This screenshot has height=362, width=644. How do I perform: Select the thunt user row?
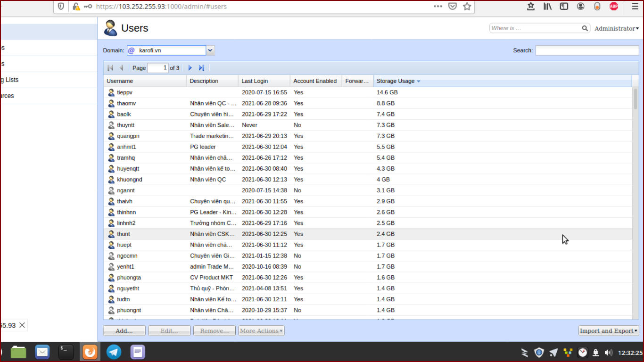click(368, 234)
